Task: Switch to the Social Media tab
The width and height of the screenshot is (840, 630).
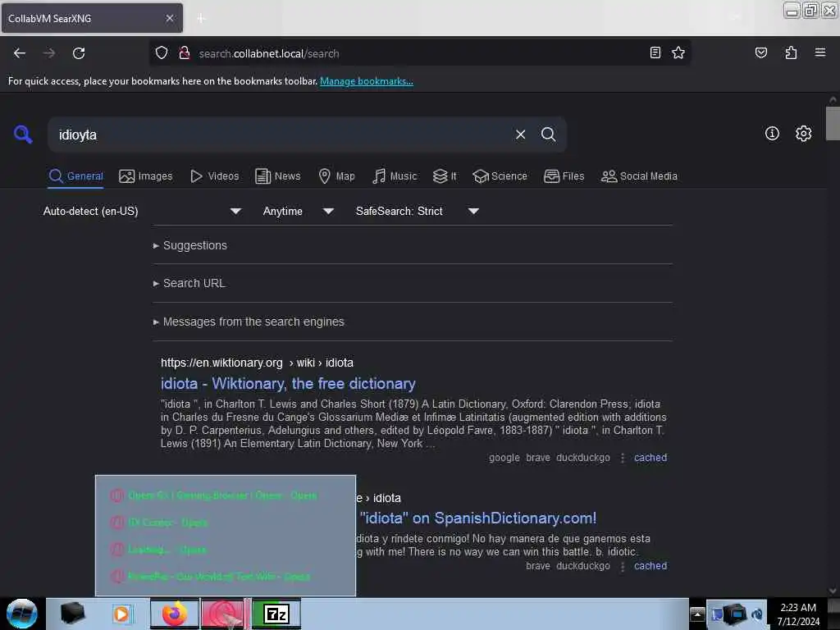Action: (x=639, y=176)
